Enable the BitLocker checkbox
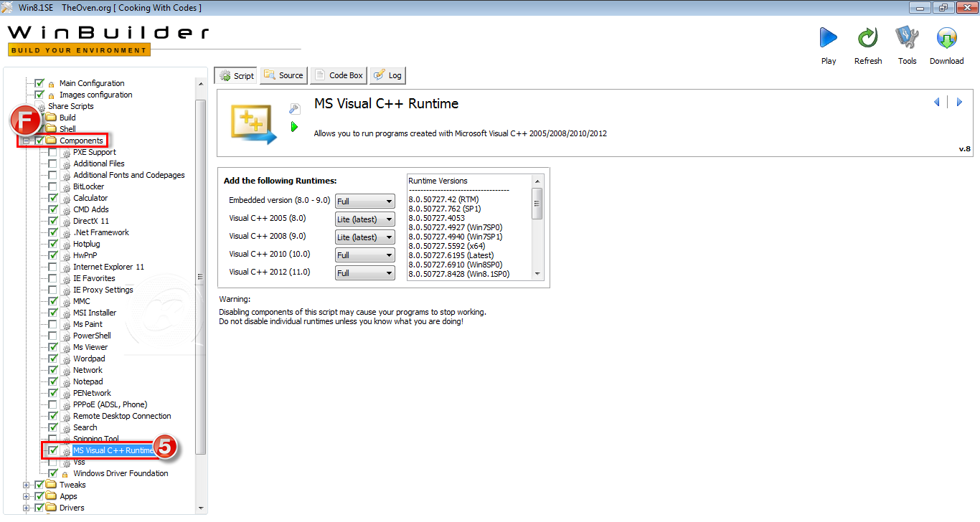This screenshot has width=980, height=522. [x=53, y=186]
